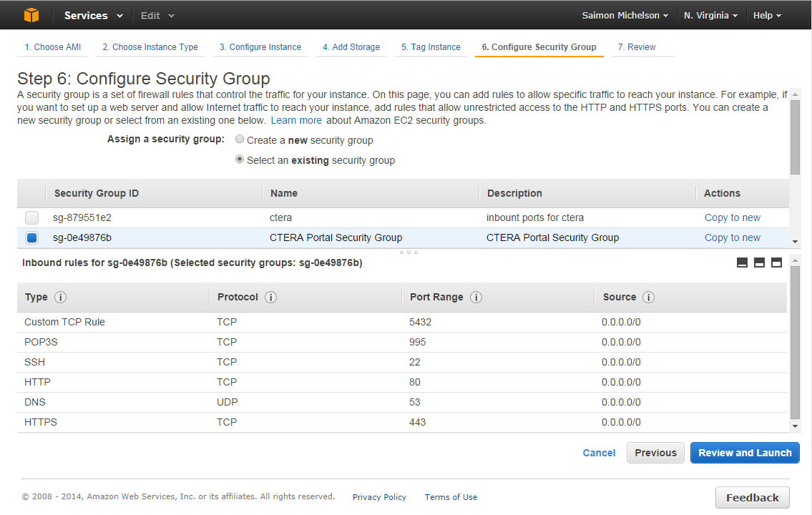The image size is (812, 515).
Task: Minimize the inbound rules pane icon
Action: point(742,263)
